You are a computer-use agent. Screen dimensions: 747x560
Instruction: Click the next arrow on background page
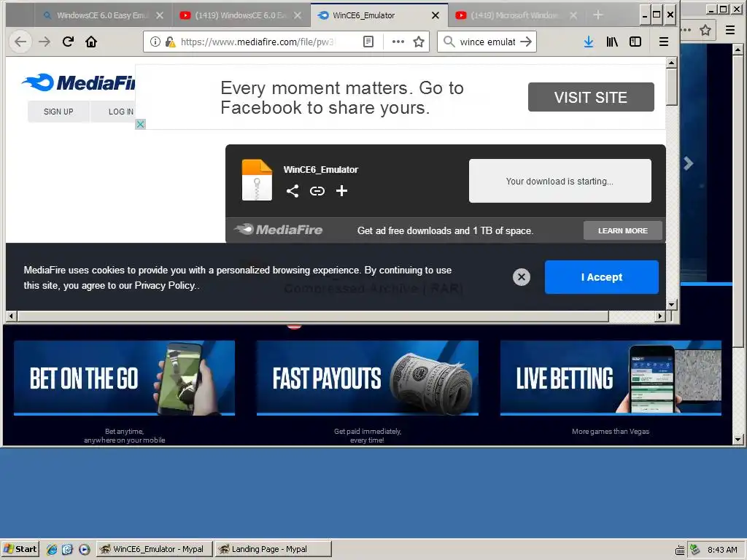coord(689,163)
